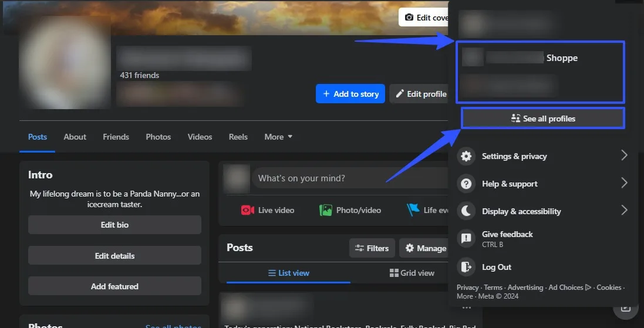Click the Log Out door icon
The height and width of the screenshot is (328, 644).
(466, 267)
